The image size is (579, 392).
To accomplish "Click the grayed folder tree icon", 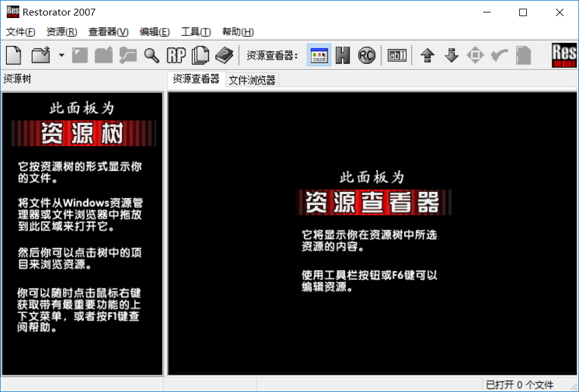I will pyautogui.click(x=127, y=55).
